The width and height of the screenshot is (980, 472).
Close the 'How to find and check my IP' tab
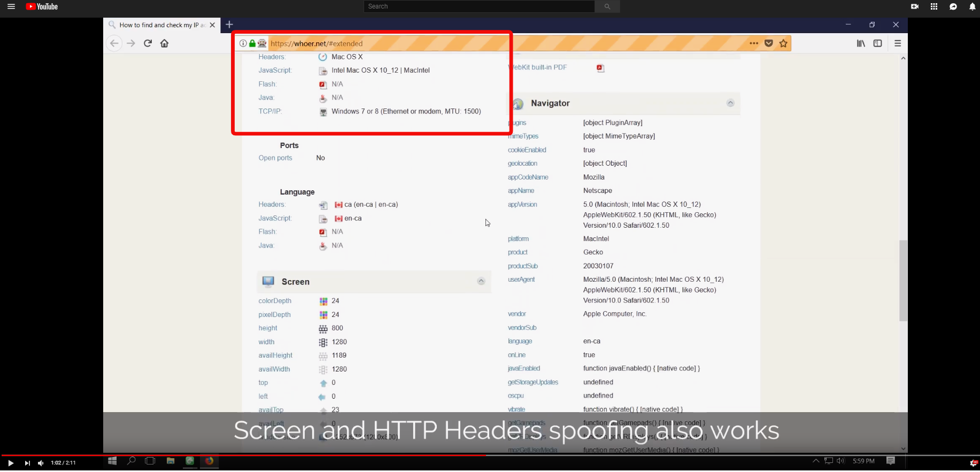click(x=212, y=25)
